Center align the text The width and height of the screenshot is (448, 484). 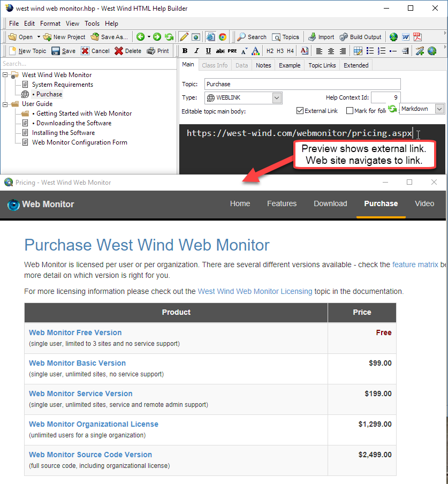331,51
